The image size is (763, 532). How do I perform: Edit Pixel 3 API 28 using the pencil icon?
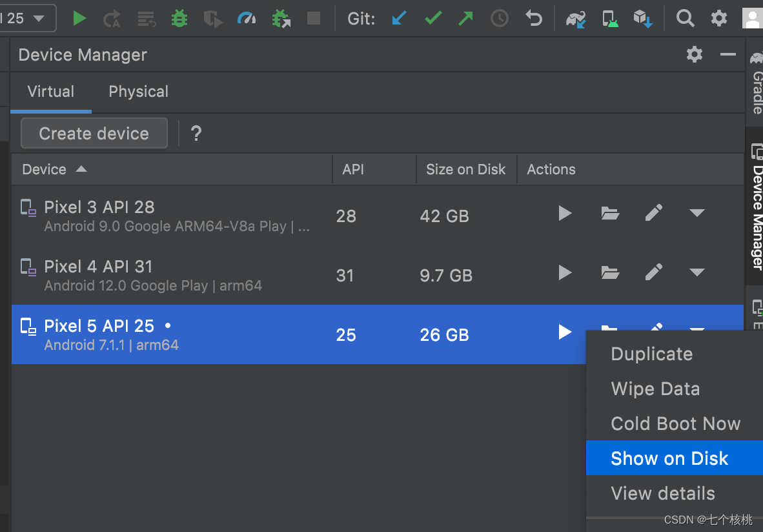pos(654,213)
